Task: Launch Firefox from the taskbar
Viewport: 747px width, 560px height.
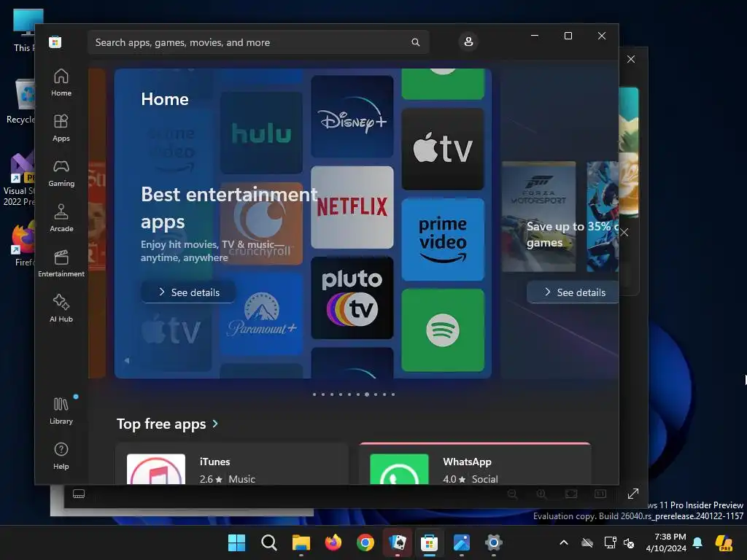Action: (x=333, y=542)
